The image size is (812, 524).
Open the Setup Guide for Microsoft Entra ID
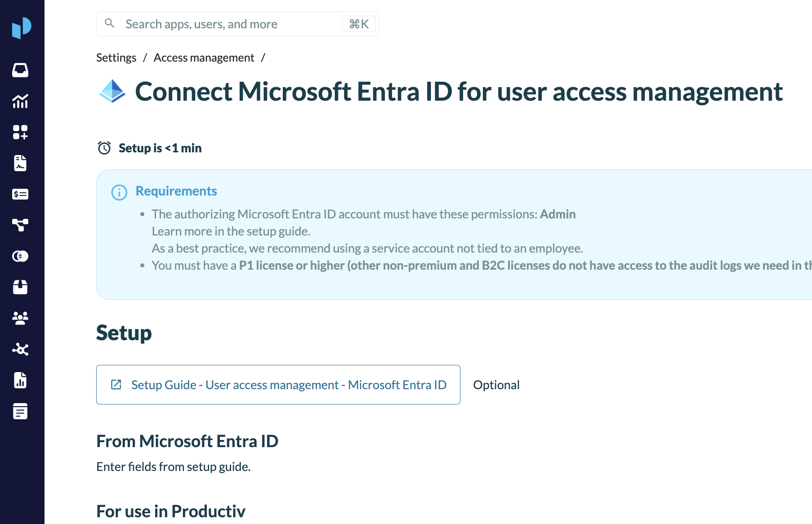(278, 385)
